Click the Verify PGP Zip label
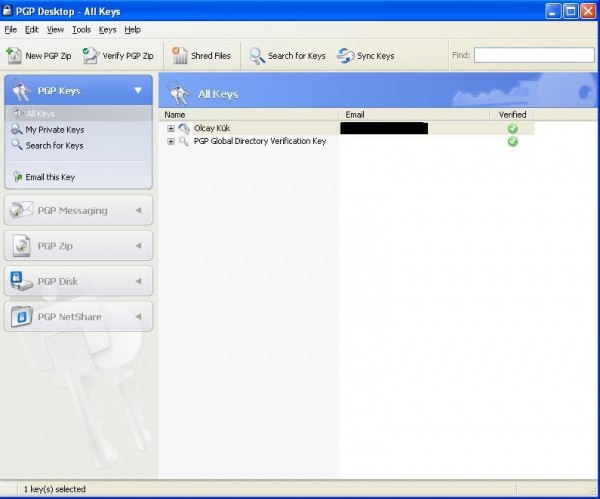 click(x=128, y=56)
